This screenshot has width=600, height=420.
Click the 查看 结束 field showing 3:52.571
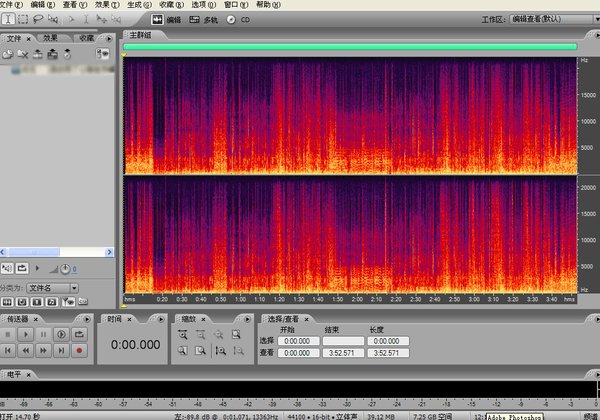click(x=343, y=353)
